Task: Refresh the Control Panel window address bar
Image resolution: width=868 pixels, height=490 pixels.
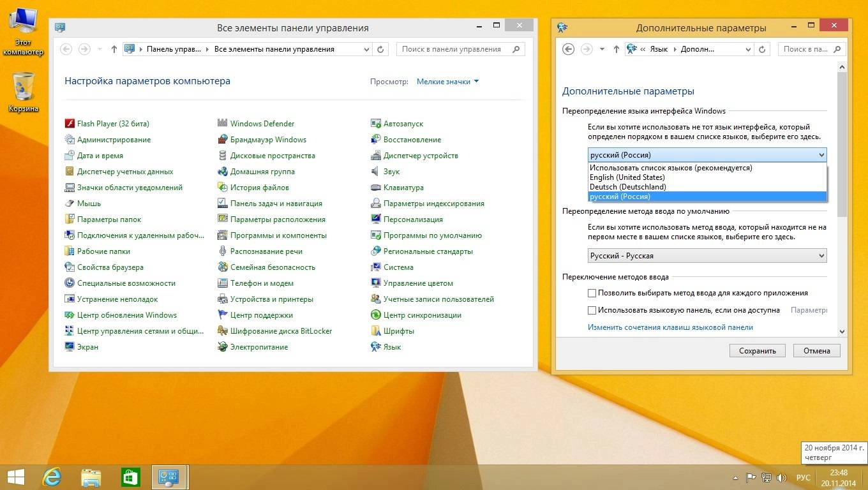Action: 381,49
